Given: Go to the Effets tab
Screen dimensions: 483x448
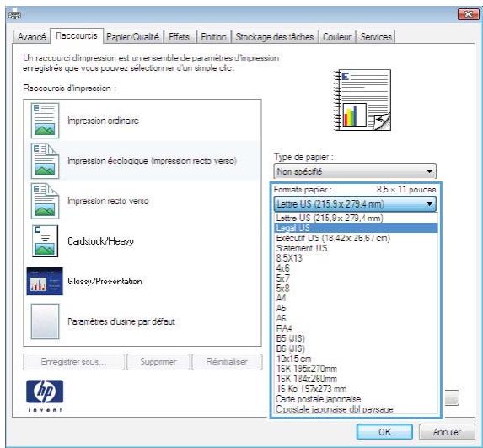Looking at the screenshot, I should pos(179,37).
